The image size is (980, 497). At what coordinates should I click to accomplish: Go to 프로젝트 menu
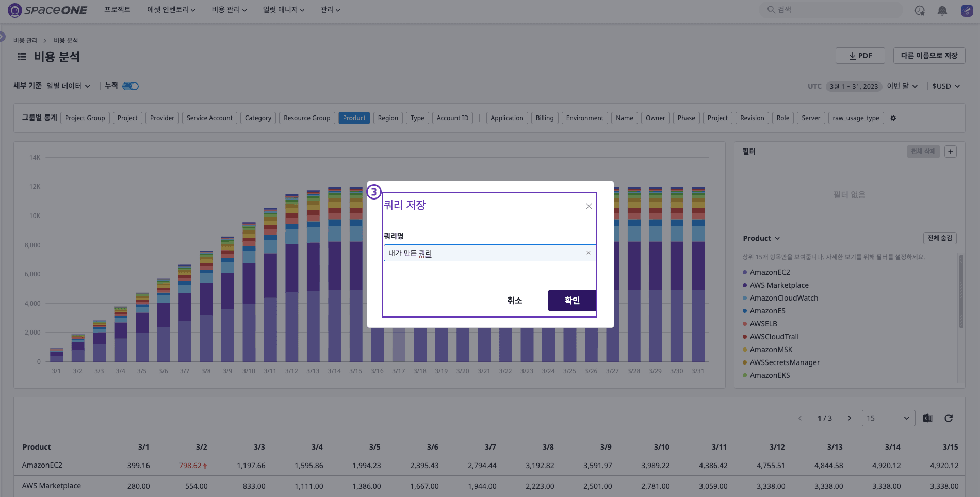(118, 10)
